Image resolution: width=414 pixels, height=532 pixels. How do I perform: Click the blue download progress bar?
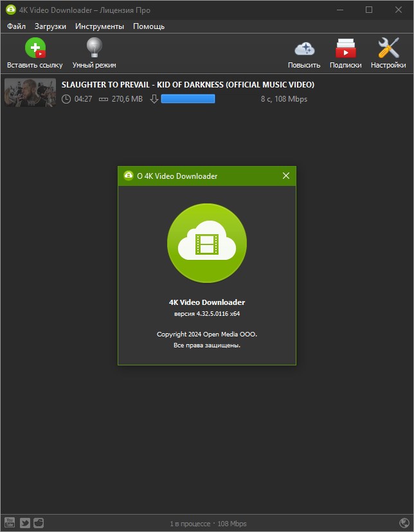[x=188, y=98]
